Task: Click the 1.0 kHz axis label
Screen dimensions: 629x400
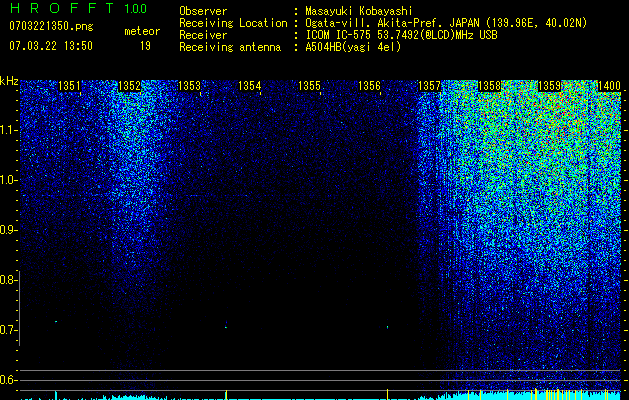Action: pos(8,180)
